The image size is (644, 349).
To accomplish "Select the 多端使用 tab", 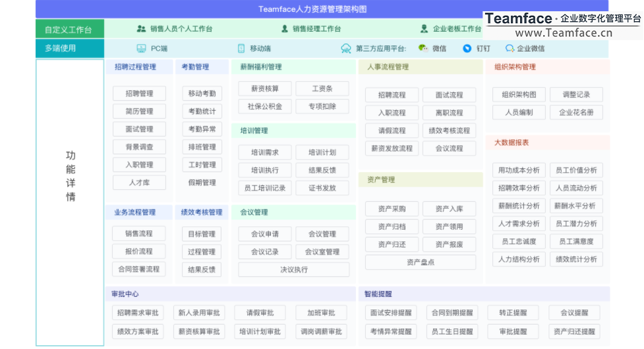I will 69,48.
